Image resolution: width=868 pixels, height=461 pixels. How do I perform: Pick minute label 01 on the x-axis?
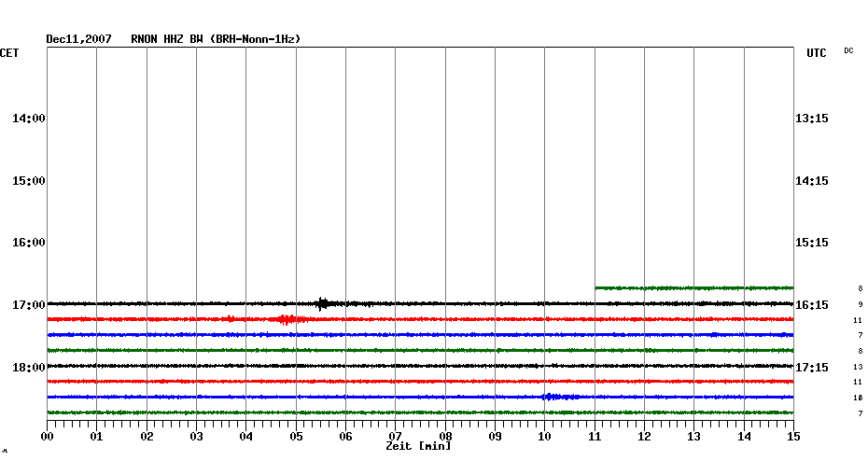point(97,437)
